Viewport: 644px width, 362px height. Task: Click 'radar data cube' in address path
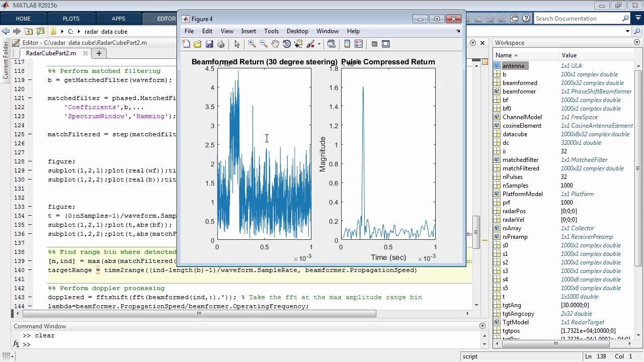[x=106, y=31]
